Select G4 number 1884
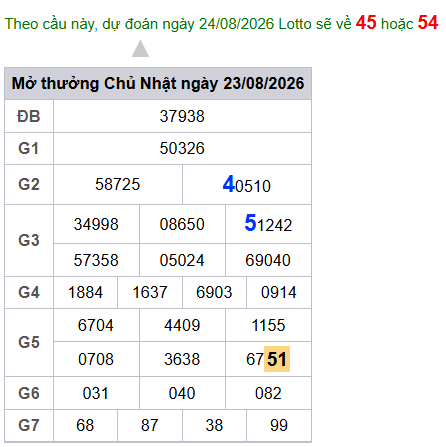The height and width of the screenshot is (447, 446). [x=85, y=292]
